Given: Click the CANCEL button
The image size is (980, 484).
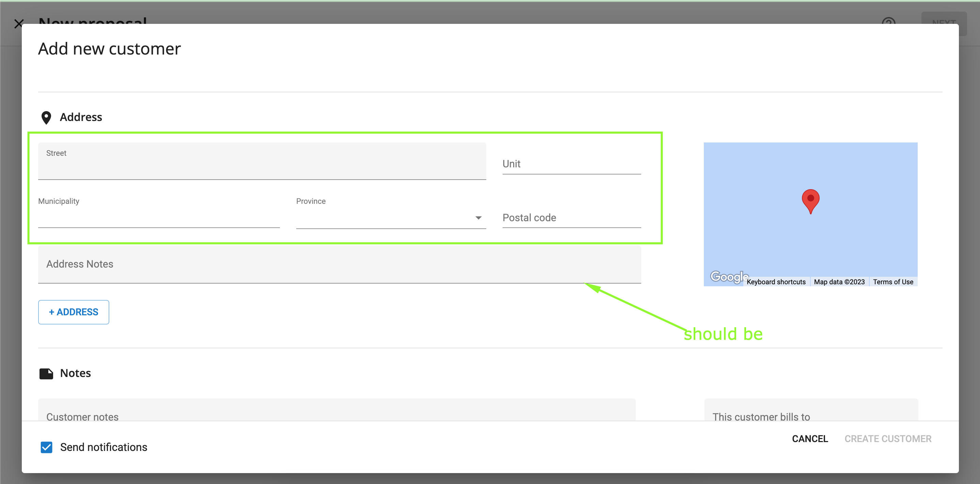Looking at the screenshot, I should 810,439.
